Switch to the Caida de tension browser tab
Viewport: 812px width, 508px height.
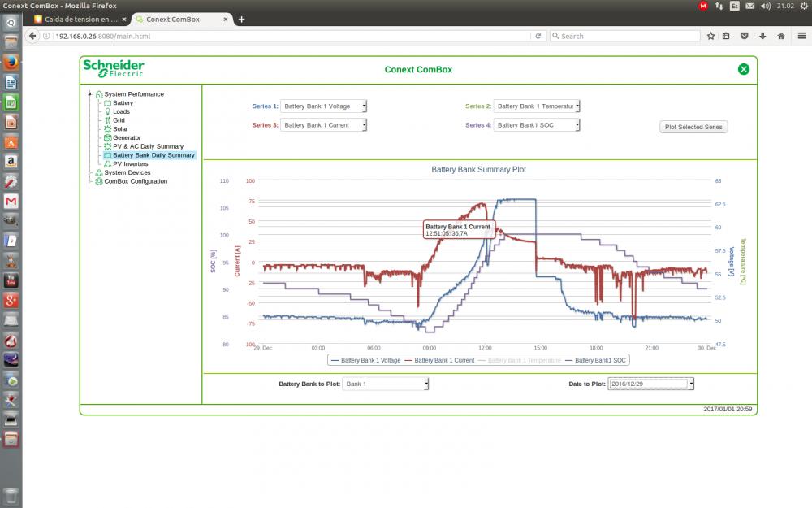pos(80,20)
